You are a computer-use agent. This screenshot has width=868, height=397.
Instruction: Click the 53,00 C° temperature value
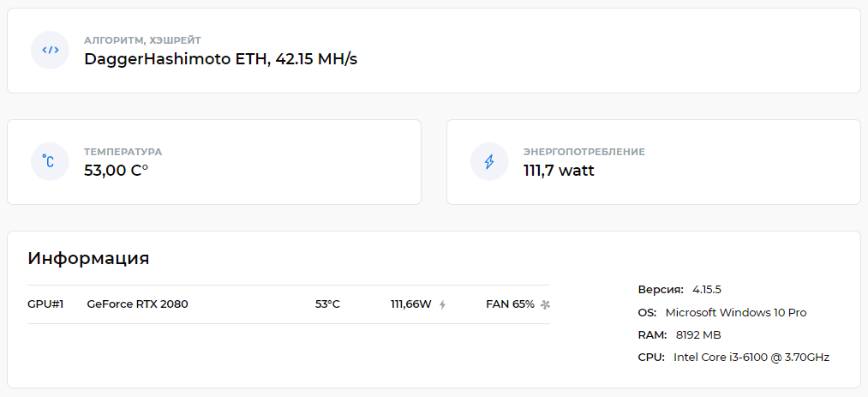pos(117,170)
